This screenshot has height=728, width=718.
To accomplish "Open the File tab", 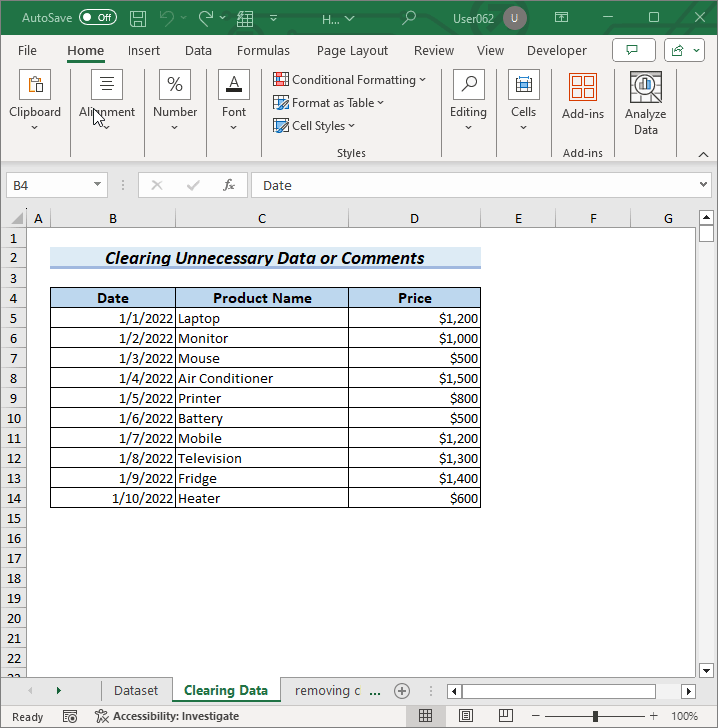I will coord(27,50).
